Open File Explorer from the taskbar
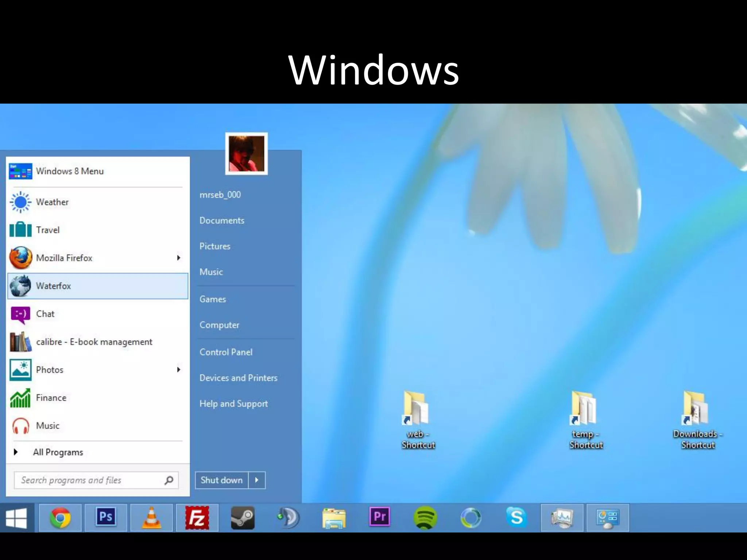 click(334, 518)
